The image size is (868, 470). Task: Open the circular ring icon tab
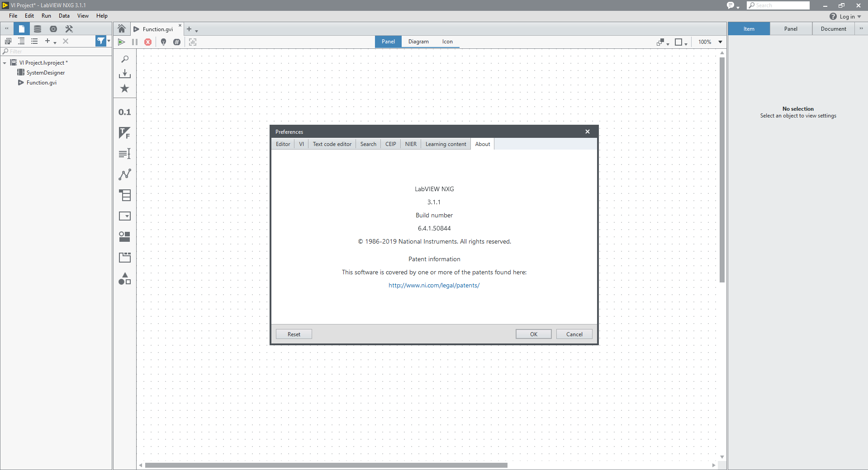click(x=53, y=28)
